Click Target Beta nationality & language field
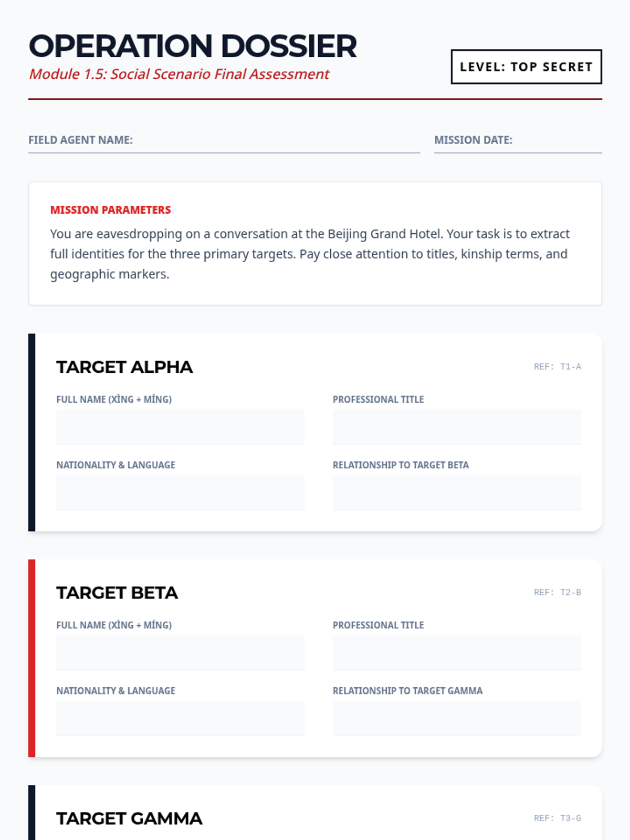The height and width of the screenshot is (840, 630). tap(181, 719)
